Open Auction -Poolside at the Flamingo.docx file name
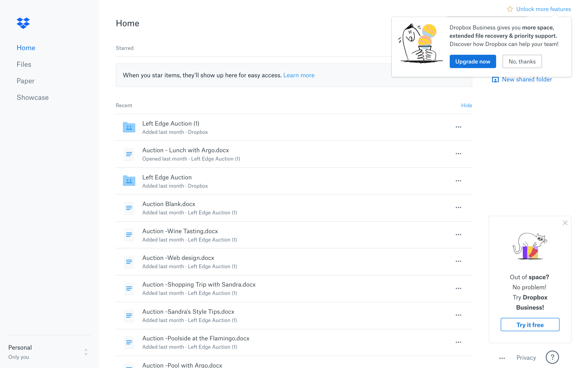This screenshot has width=588, height=368. click(196, 338)
